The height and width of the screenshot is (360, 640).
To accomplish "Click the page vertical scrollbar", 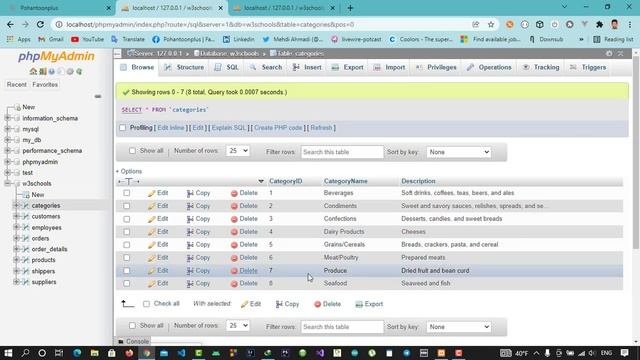I will click(x=636, y=151).
